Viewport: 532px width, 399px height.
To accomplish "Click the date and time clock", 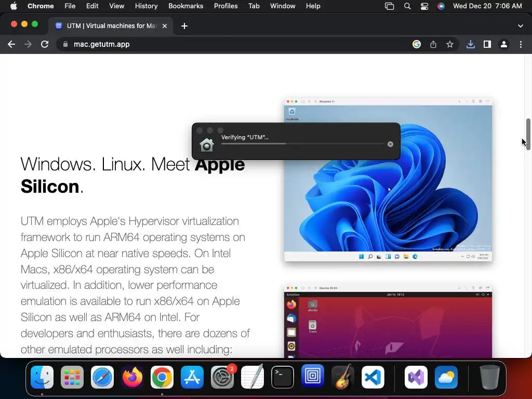I will tap(487, 6).
